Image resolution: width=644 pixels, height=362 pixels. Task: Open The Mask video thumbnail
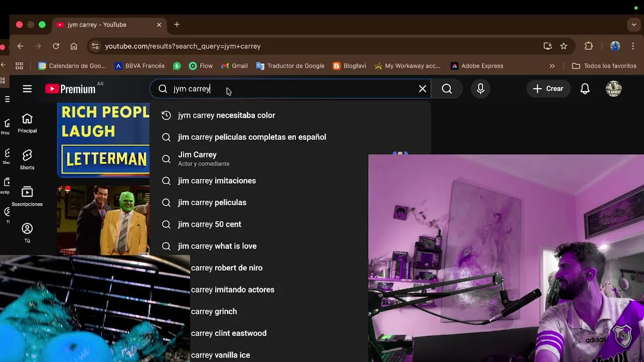103,220
